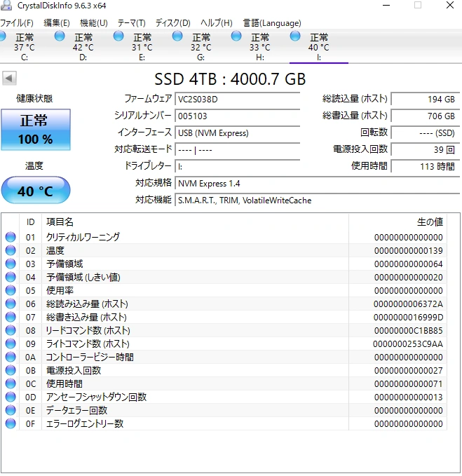Click the serial number field 005103
462x476 pixels.
pyautogui.click(x=238, y=116)
